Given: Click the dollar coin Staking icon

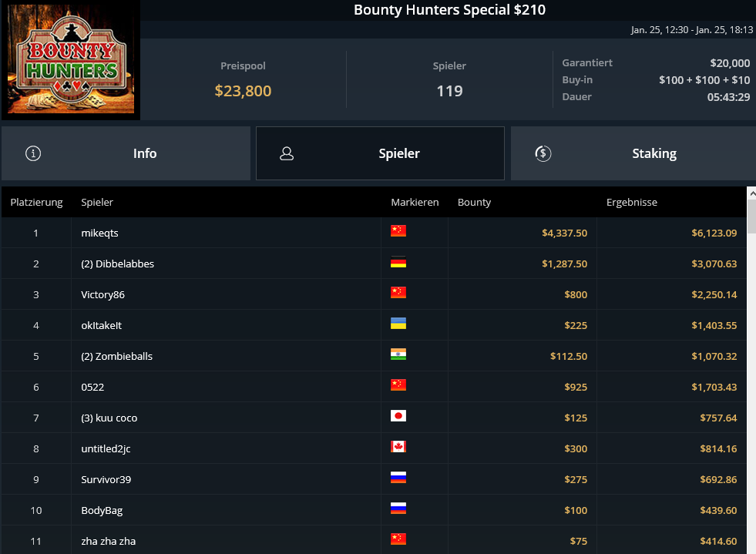Looking at the screenshot, I should pyautogui.click(x=543, y=153).
